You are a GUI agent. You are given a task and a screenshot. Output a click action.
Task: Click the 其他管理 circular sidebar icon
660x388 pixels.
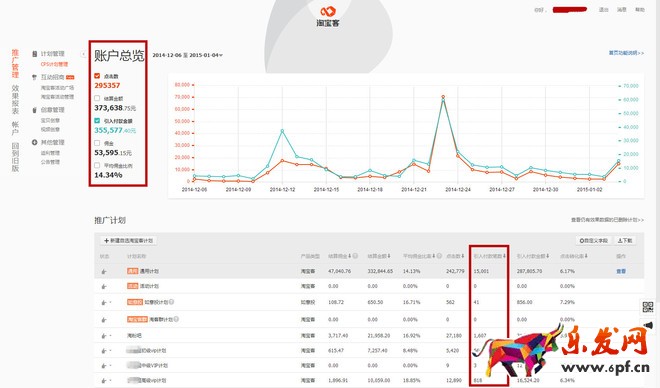click(x=35, y=142)
